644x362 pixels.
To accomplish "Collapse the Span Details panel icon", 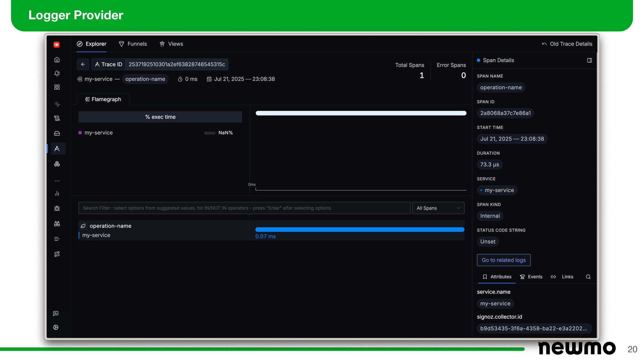I will point(589,60).
